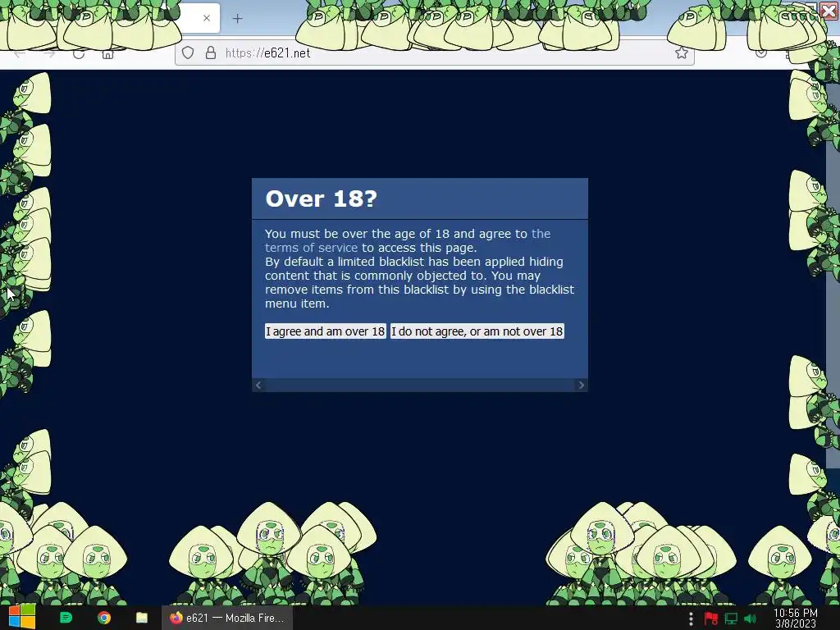Open File Explorer from the taskbar
This screenshot has width=840, height=630.
tap(142, 618)
